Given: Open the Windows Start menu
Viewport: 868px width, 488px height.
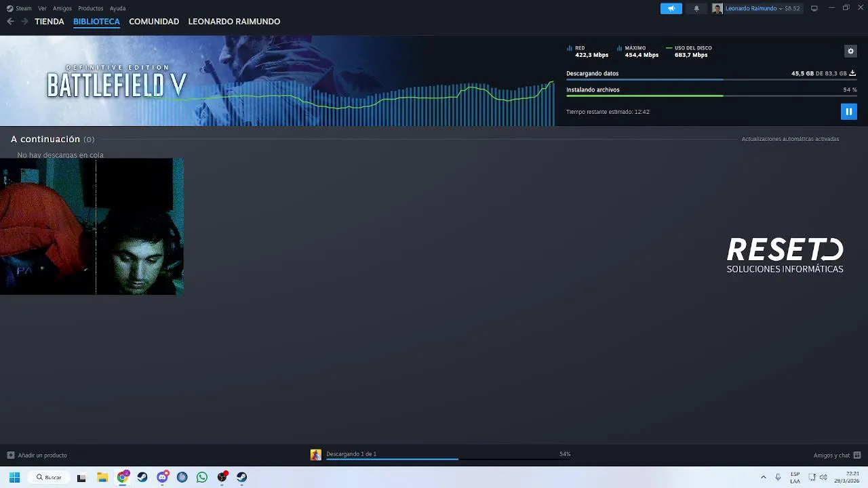Looking at the screenshot, I should [x=14, y=477].
